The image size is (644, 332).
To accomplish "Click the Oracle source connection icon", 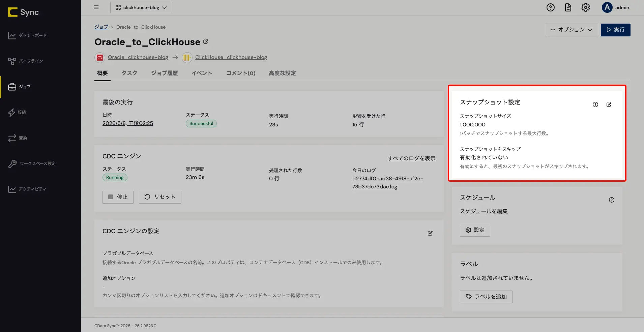I will (x=99, y=58).
